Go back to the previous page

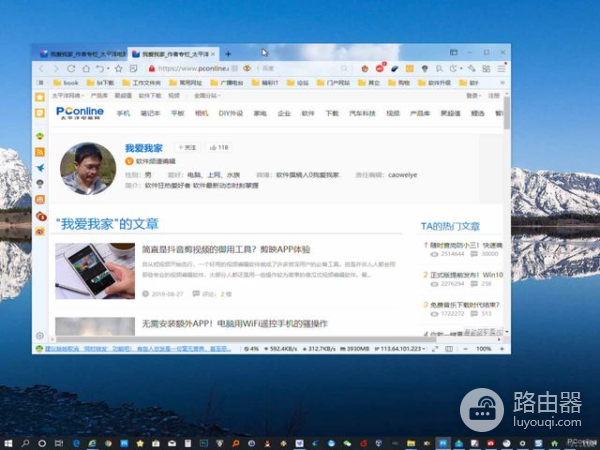point(41,68)
